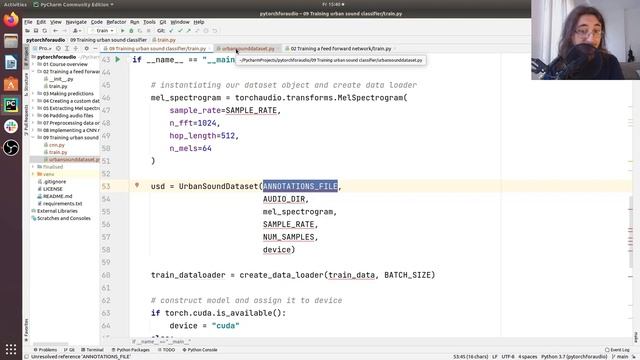Screen dimensions: 640x360
Task: Open the Project view selector dropdown
Action: click(45, 48)
